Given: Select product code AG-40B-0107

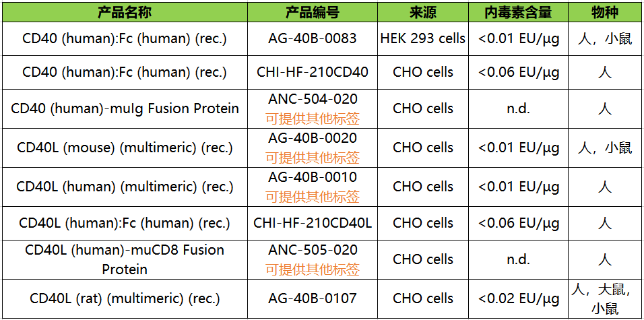Looking at the screenshot, I should (x=312, y=298).
